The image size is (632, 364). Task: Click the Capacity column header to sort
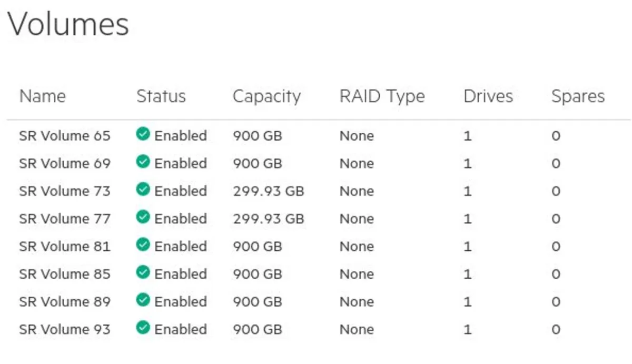(x=266, y=96)
